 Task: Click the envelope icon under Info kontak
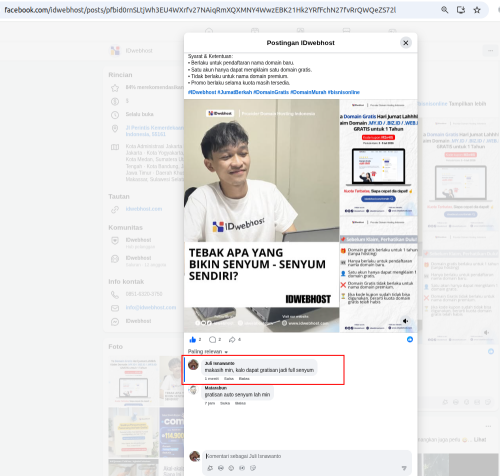[x=115, y=308]
